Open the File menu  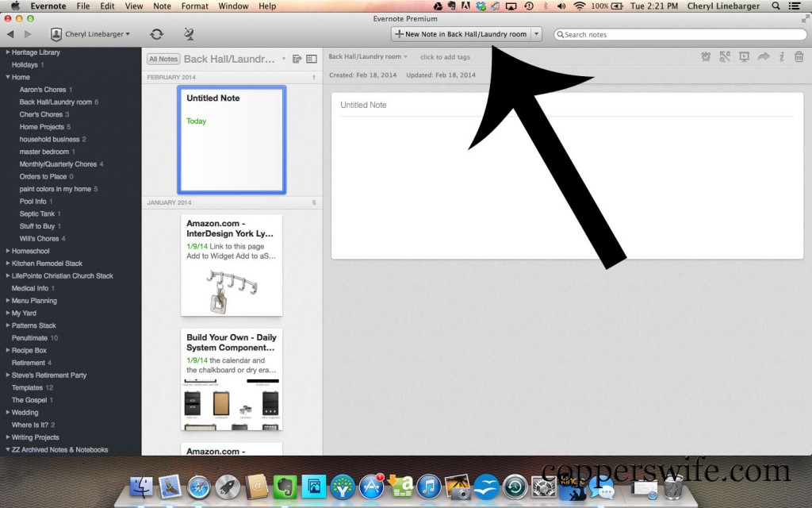coord(82,6)
